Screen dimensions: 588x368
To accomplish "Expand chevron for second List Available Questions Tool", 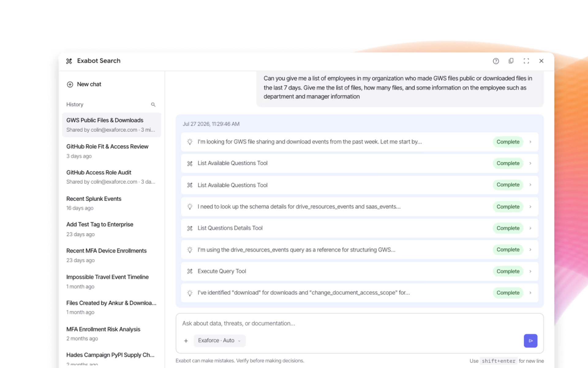I will click(530, 185).
